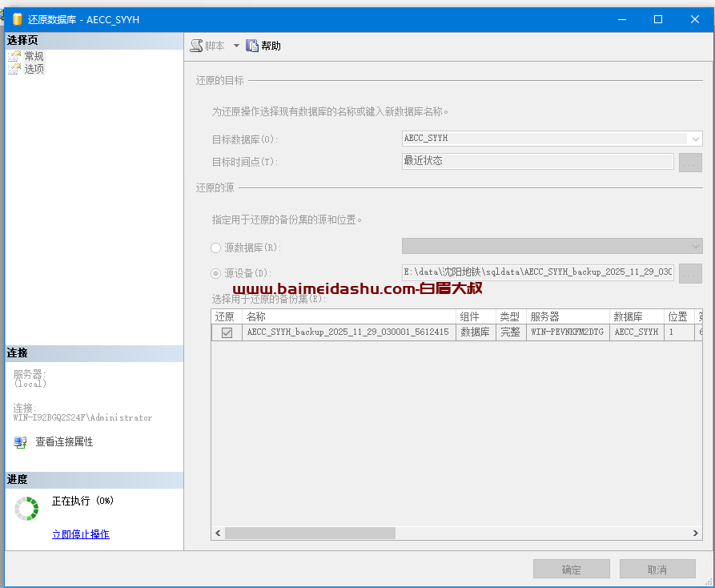Click the 服务器 column header

[567, 317]
